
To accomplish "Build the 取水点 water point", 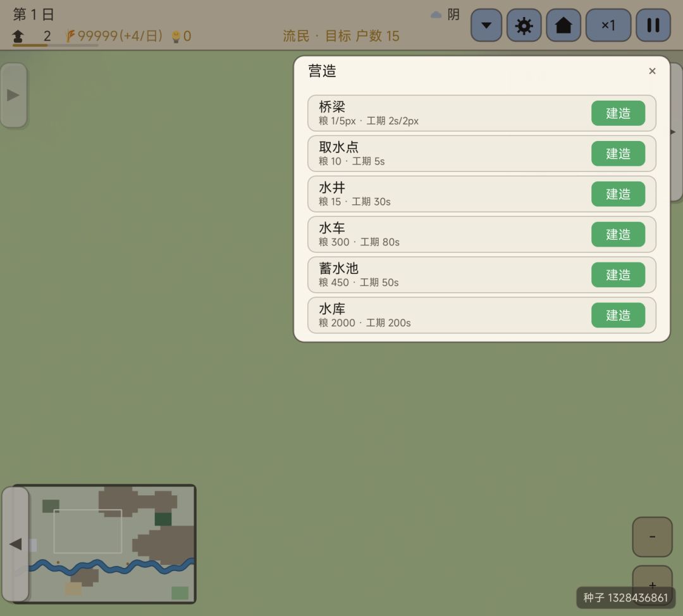I will click(618, 154).
